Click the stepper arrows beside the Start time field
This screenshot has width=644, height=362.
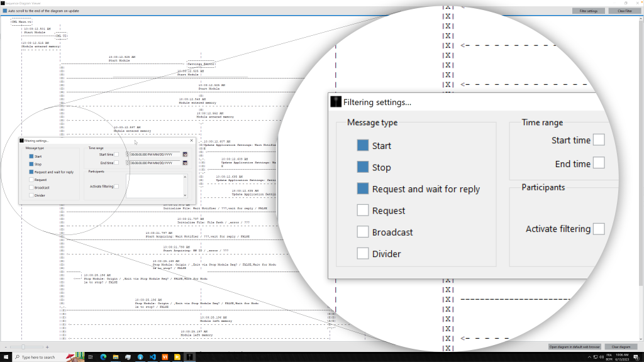click(x=127, y=155)
